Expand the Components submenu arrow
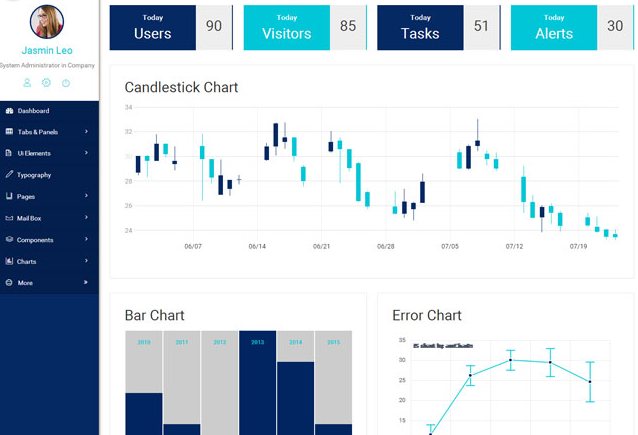The height and width of the screenshot is (435, 638). 87,240
